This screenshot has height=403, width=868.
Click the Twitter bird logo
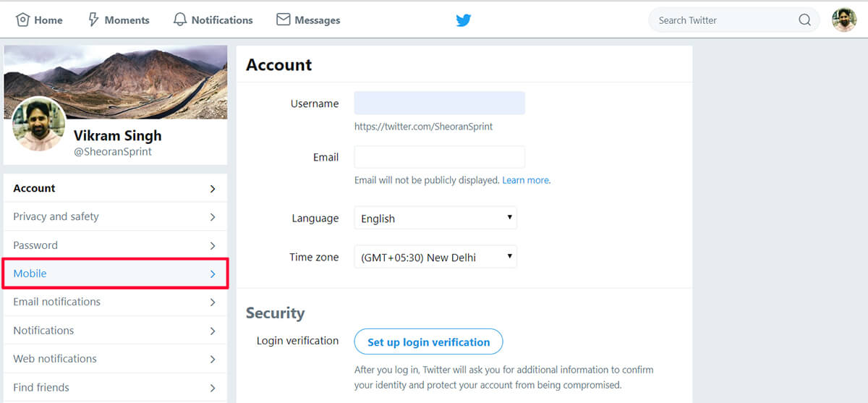click(464, 20)
